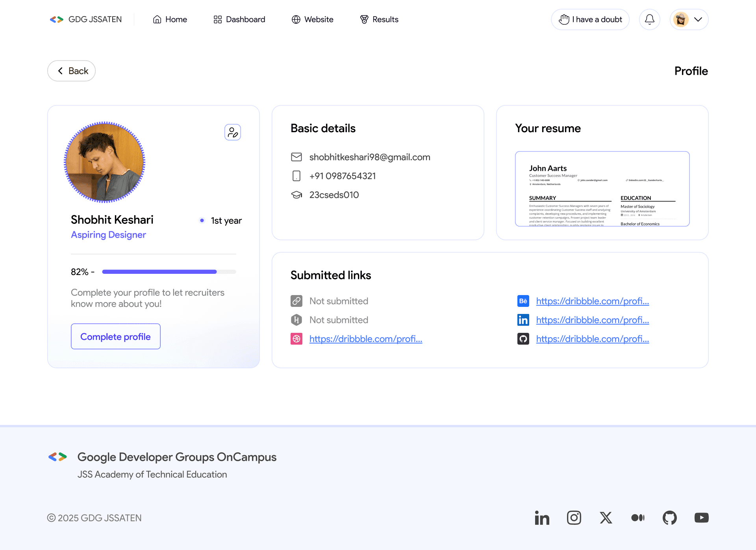Click the 82% profile progress bar
Image resolution: width=756 pixels, height=550 pixels.
pos(169,272)
